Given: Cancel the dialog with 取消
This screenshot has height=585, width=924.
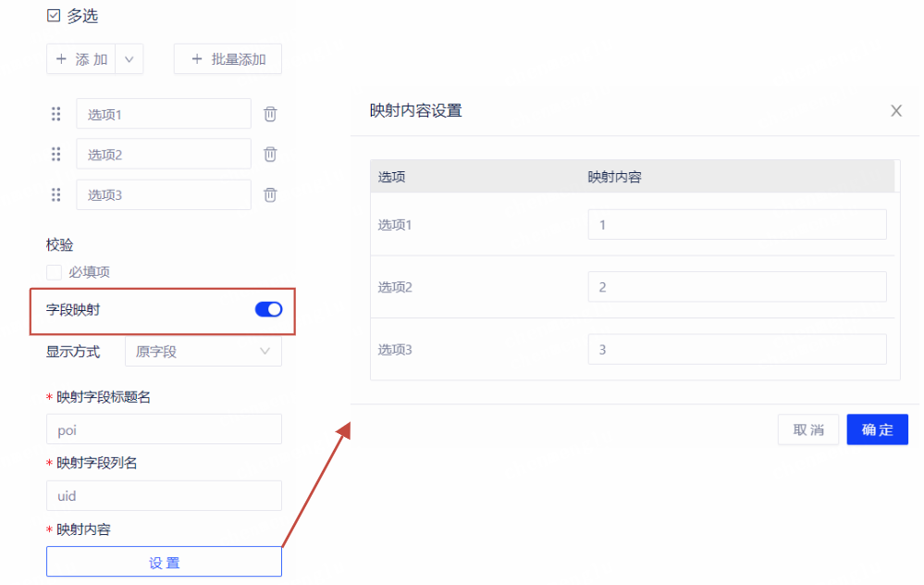Looking at the screenshot, I should pos(808,429).
